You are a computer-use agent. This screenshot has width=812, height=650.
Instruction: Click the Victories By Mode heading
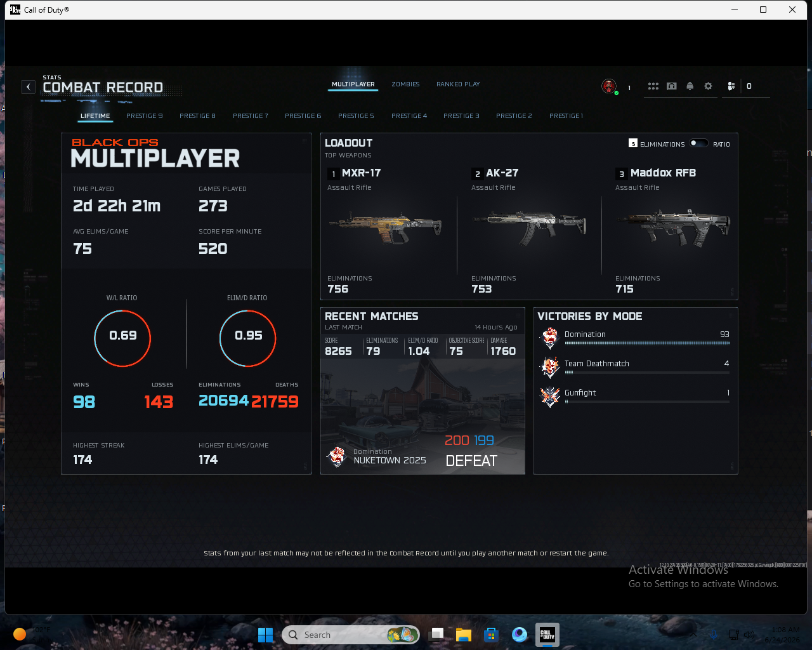[590, 316]
